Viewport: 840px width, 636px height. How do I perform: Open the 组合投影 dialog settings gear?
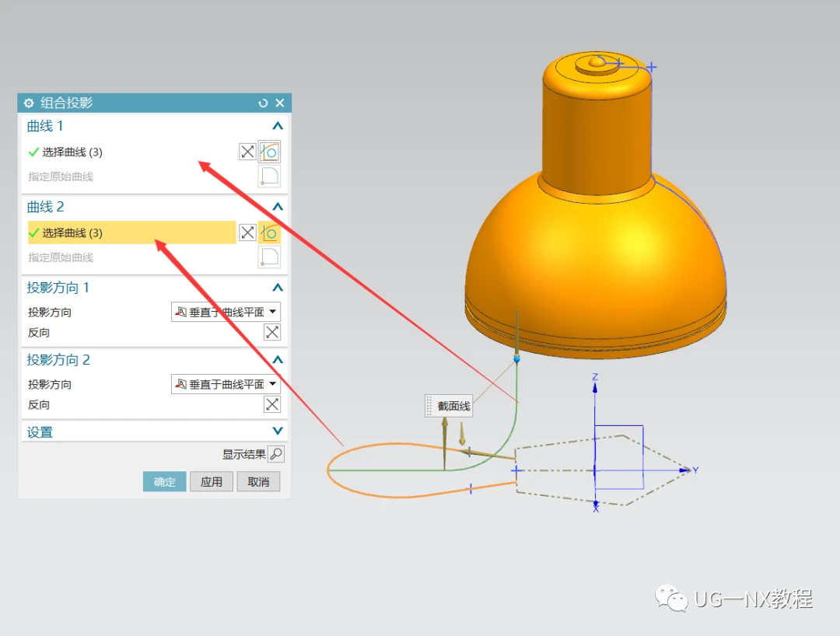(29, 103)
